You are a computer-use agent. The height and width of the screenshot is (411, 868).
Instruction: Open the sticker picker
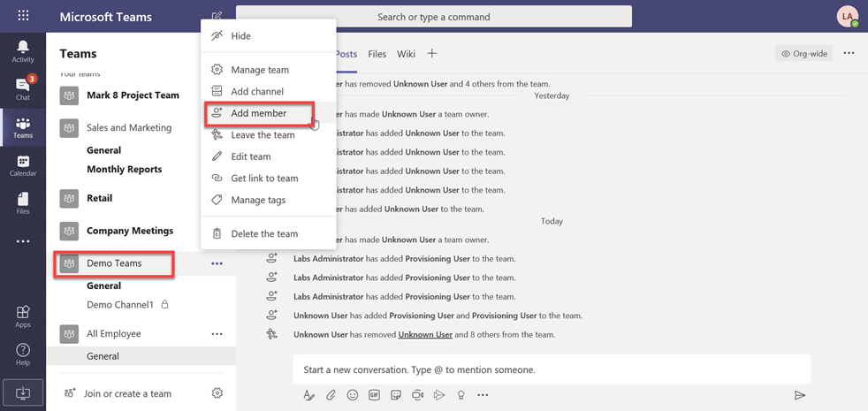tap(396, 395)
